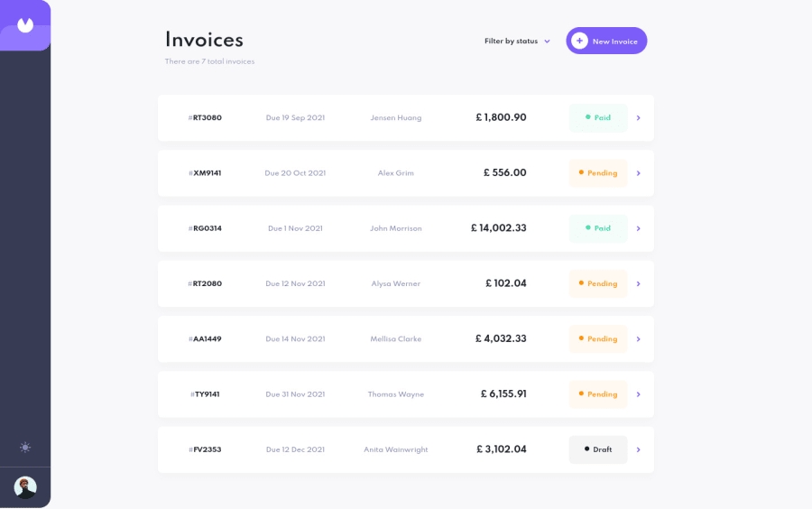Click the New Invoice button
The height and width of the screenshot is (509, 812).
(x=606, y=41)
